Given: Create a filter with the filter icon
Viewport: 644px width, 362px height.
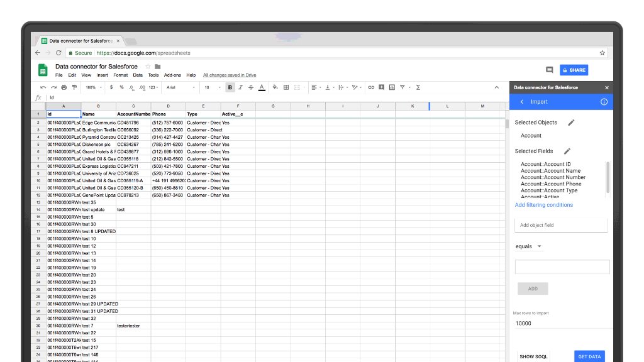Looking at the screenshot, I should 403,87.
